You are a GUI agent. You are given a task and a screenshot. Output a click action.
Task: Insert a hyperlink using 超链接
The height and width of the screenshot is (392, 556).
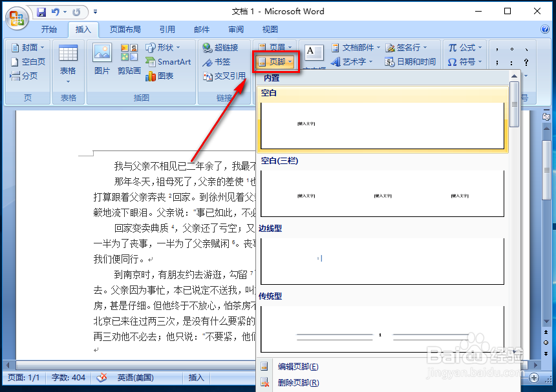[x=220, y=46]
